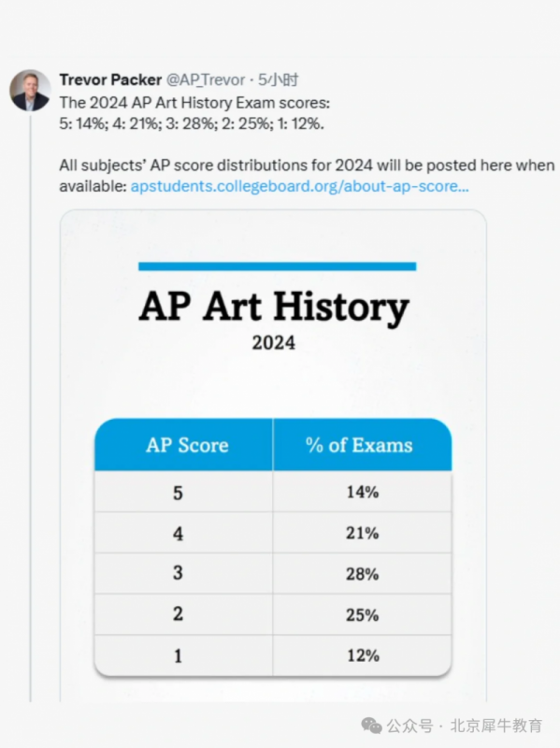
Task: Click the 2024 year label under the title
Action: 274,342
